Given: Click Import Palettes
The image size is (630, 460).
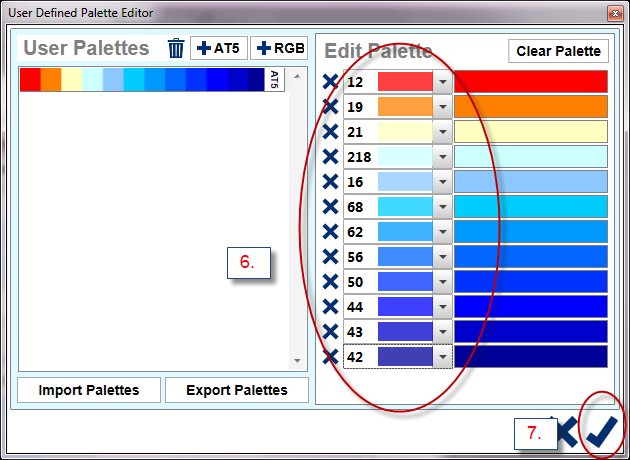Looking at the screenshot, I should click(x=88, y=390).
